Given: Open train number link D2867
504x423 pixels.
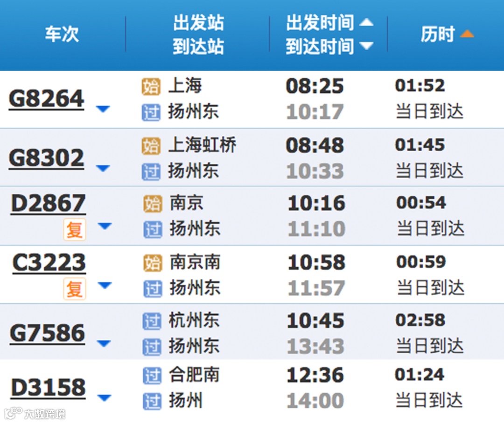Looking at the screenshot, I should (x=49, y=204).
